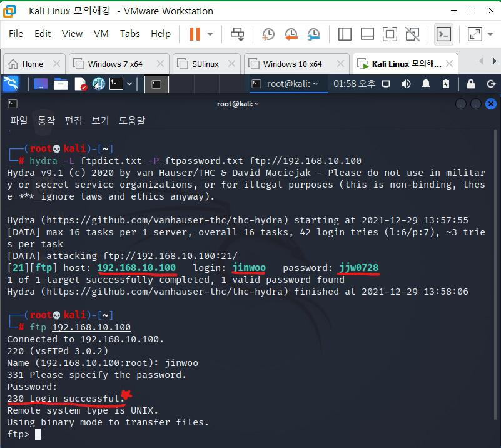Switch to the Windows 10 x64 tab
Screen dimensions: 501x448
[x=292, y=64]
